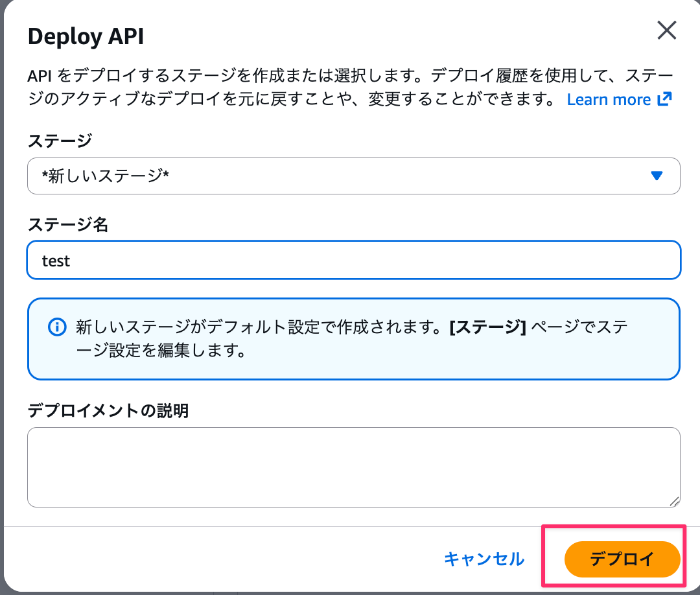Click the info icon in the blue notice
The width and height of the screenshot is (700, 595).
coord(58,326)
